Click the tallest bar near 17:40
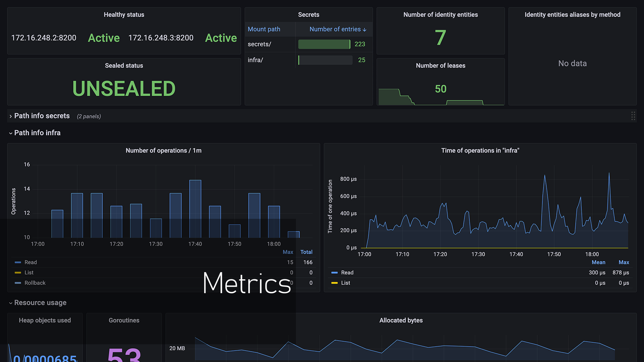 pyautogui.click(x=195, y=209)
